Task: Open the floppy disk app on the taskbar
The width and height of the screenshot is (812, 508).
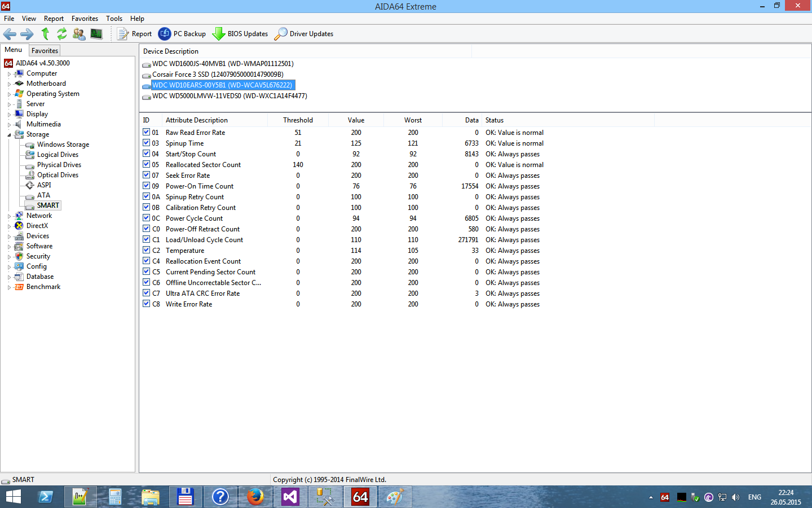Action: (185, 497)
